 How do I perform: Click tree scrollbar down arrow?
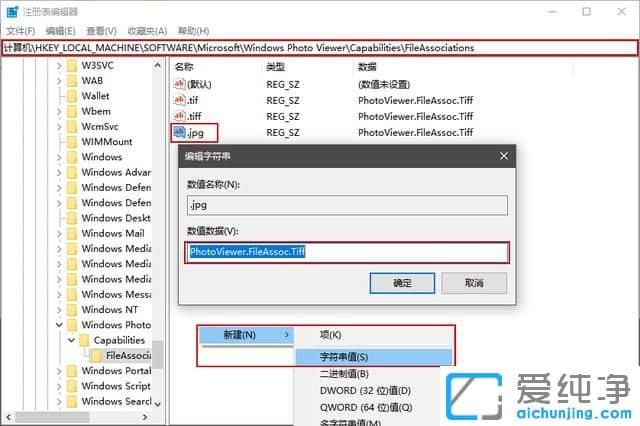pos(158,404)
